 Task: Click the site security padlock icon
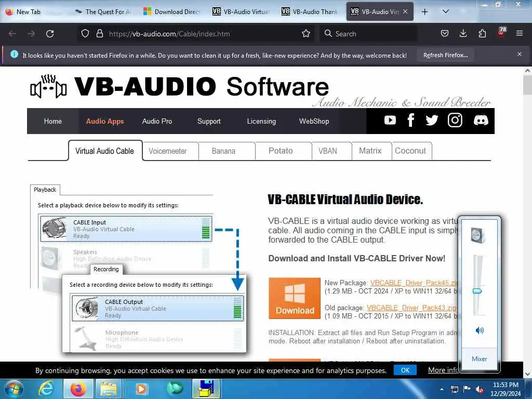pyautogui.click(x=99, y=34)
